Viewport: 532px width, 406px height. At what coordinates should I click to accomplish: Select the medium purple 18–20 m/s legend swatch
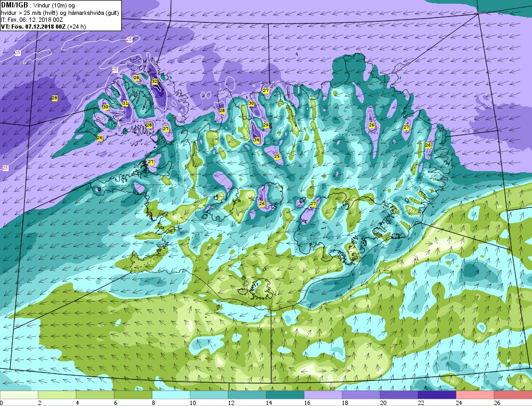click(361, 395)
